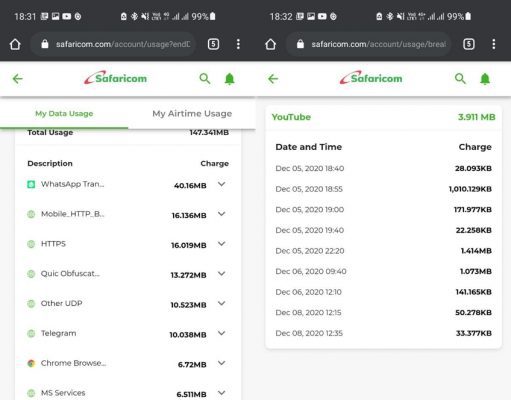Screen dimensions: 511x400
Task: Expand the Telegram usage chevron
Action: click(x=222, y=333)
